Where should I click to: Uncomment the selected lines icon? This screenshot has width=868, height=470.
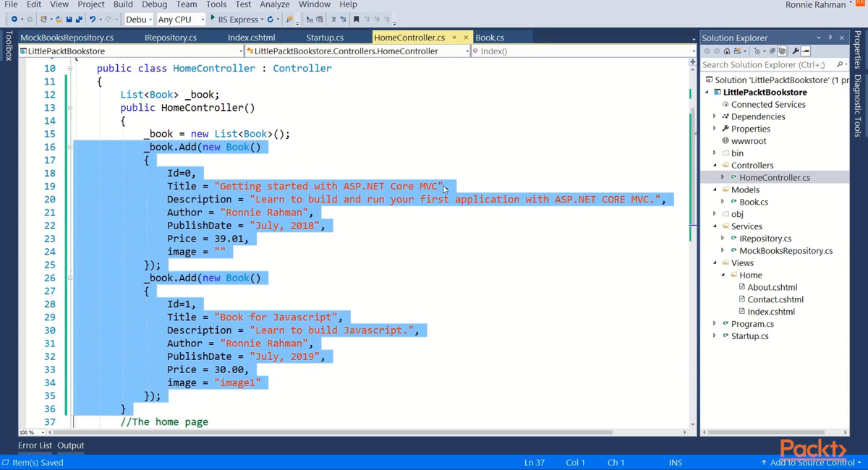click(343, 19)
